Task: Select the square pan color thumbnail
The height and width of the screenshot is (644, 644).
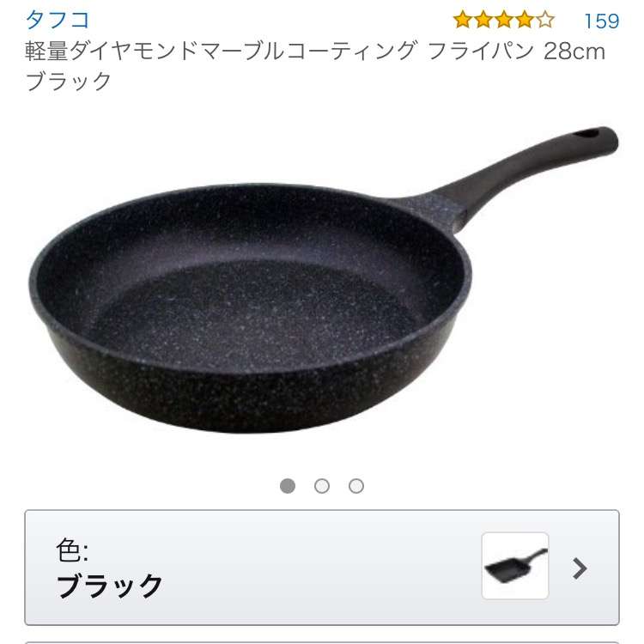Action: [x=515, y=566]
